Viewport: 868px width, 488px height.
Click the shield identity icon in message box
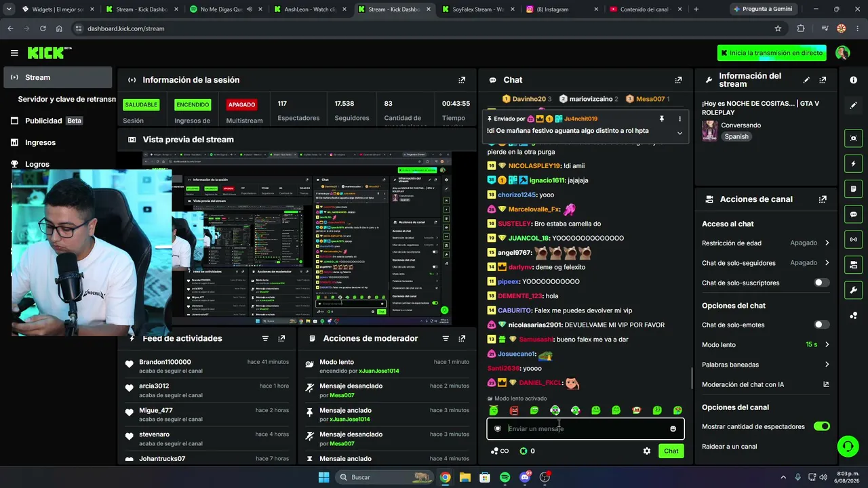coord(498,428)
